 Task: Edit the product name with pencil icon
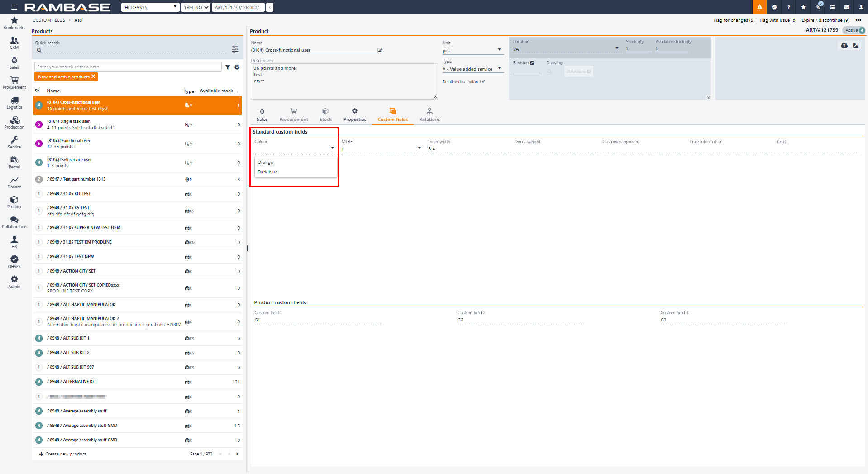click(380, 50)
